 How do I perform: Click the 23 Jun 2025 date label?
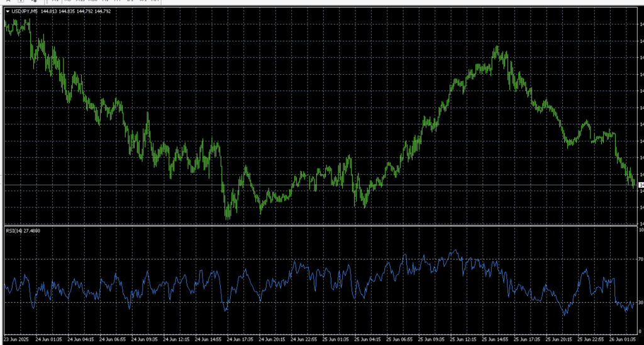click(17, 337)
